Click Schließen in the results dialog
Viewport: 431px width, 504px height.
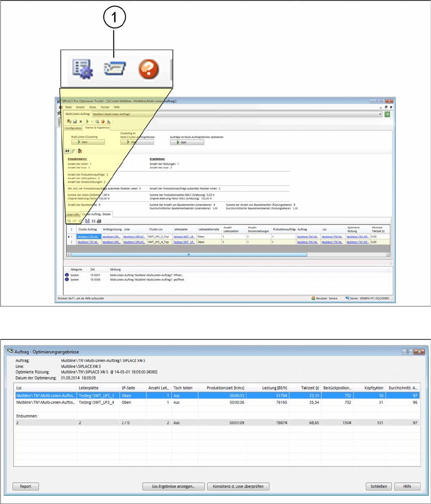click(x=379, y=486)
